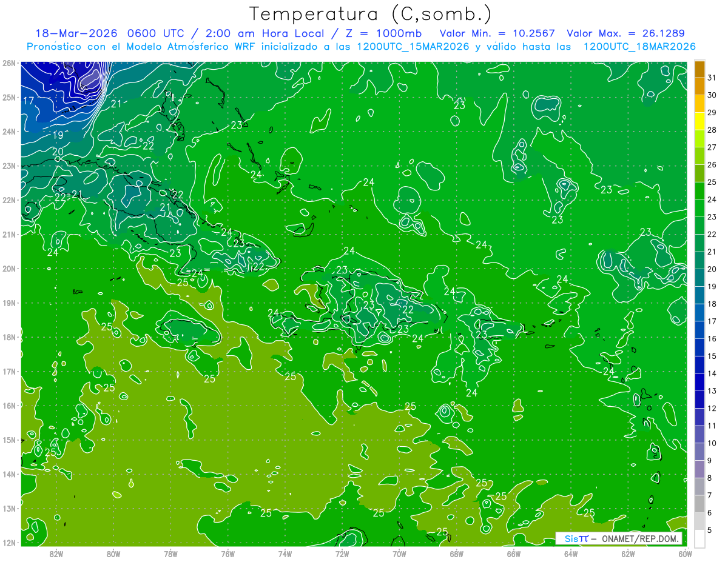Click the '23N' latitude axis label

[9, 166]
